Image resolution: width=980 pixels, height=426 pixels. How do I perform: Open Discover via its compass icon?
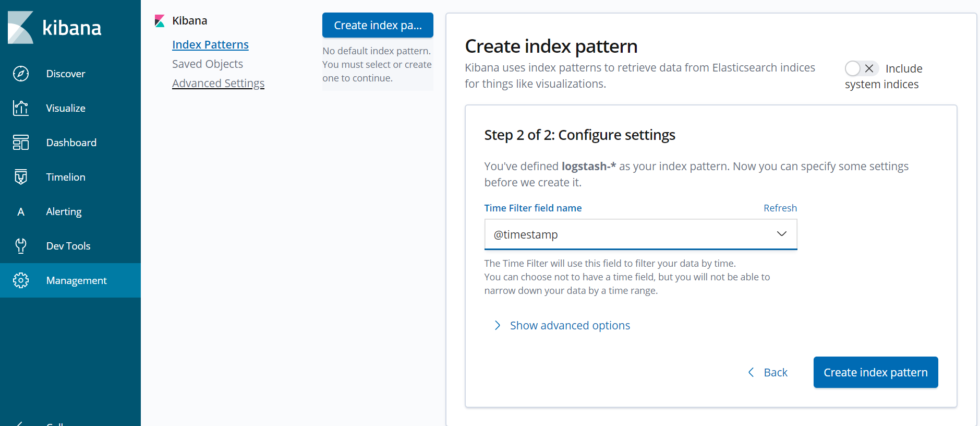[x=21, y=74]
